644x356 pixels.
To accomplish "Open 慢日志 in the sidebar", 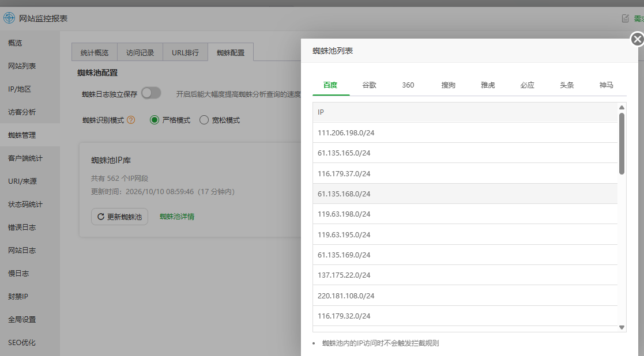I will [30, 273].
